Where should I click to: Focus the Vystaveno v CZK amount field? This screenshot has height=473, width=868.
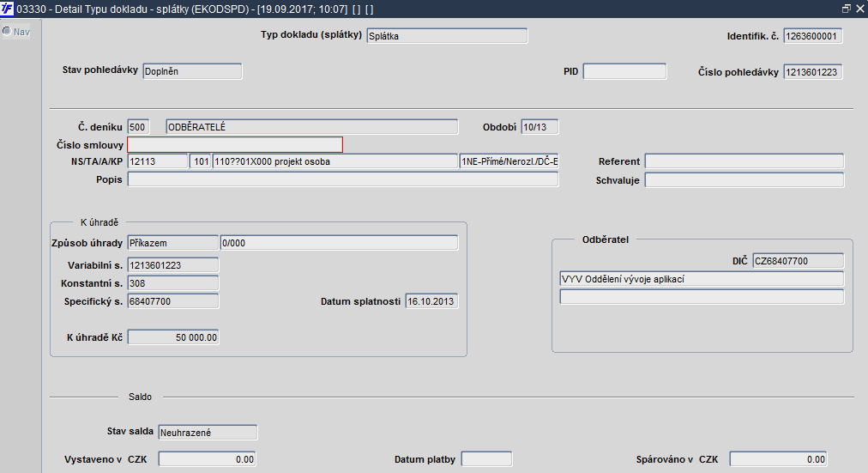(207, 459)
